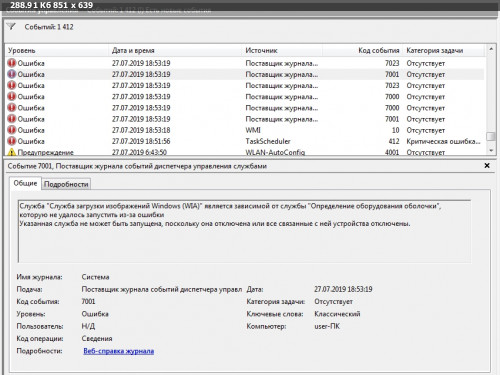Screen dimensions: 500x375
Task: Click the warning icon in the WLAN-AutoConfig row
Action: tap(12, 152)
